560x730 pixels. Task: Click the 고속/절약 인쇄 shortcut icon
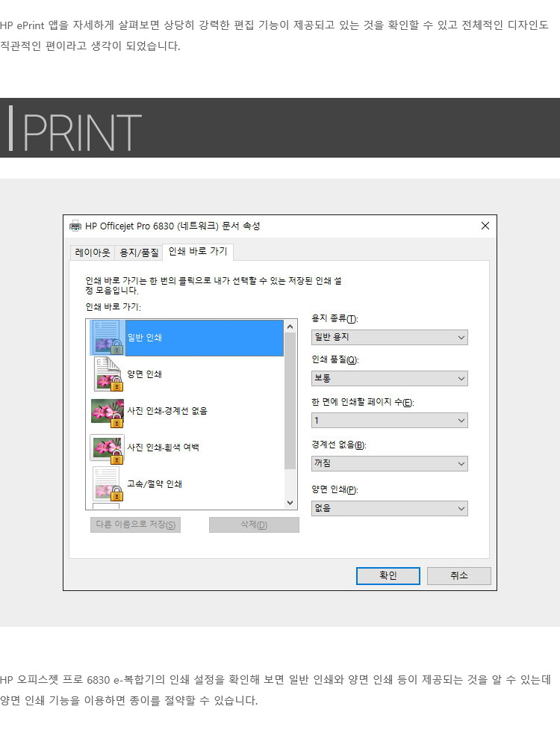tap(108, 484)
